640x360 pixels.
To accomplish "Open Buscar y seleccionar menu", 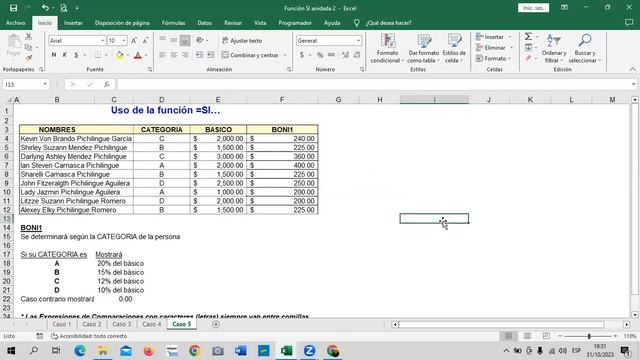I will point(585,48).
